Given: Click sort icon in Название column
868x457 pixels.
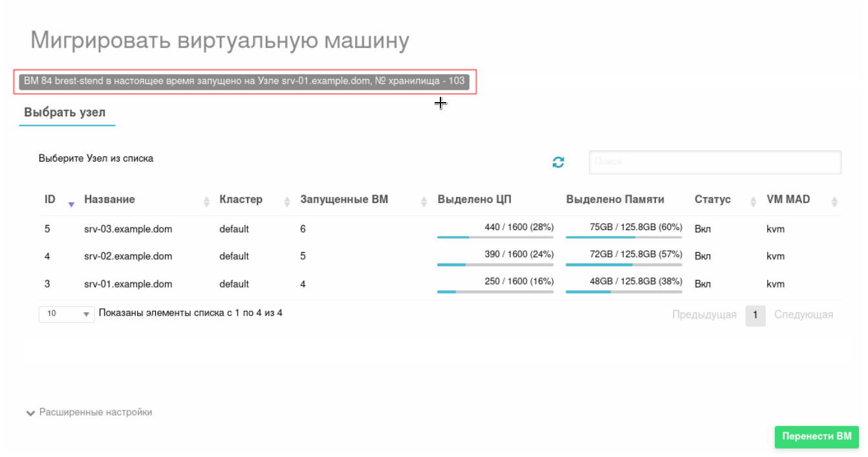Looking at the screenshot, I should pos(207,202).
